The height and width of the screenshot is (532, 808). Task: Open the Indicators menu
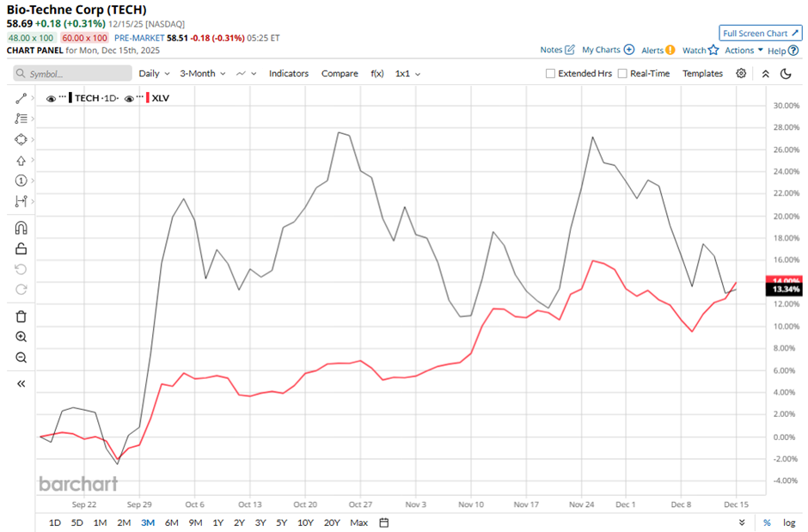(289, 74)
